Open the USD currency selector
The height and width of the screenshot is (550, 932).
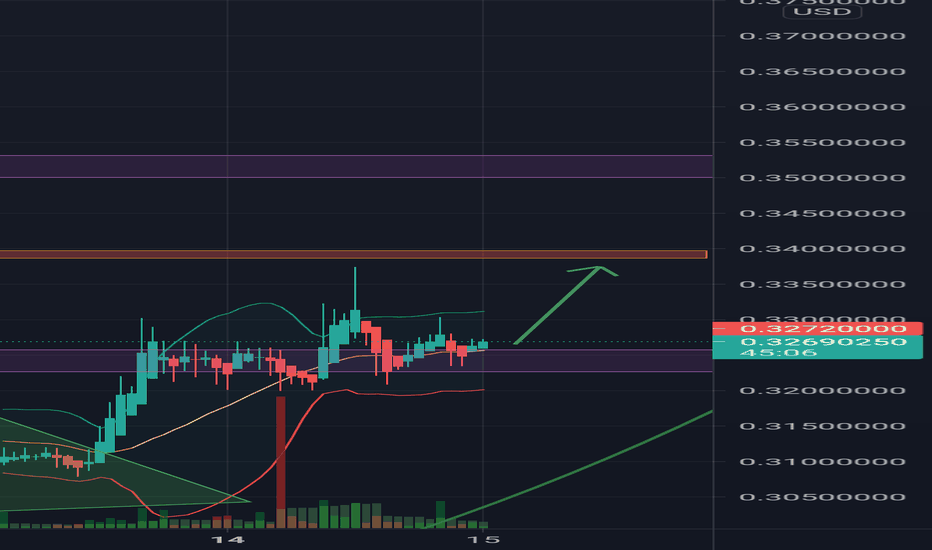pos(823,11)
